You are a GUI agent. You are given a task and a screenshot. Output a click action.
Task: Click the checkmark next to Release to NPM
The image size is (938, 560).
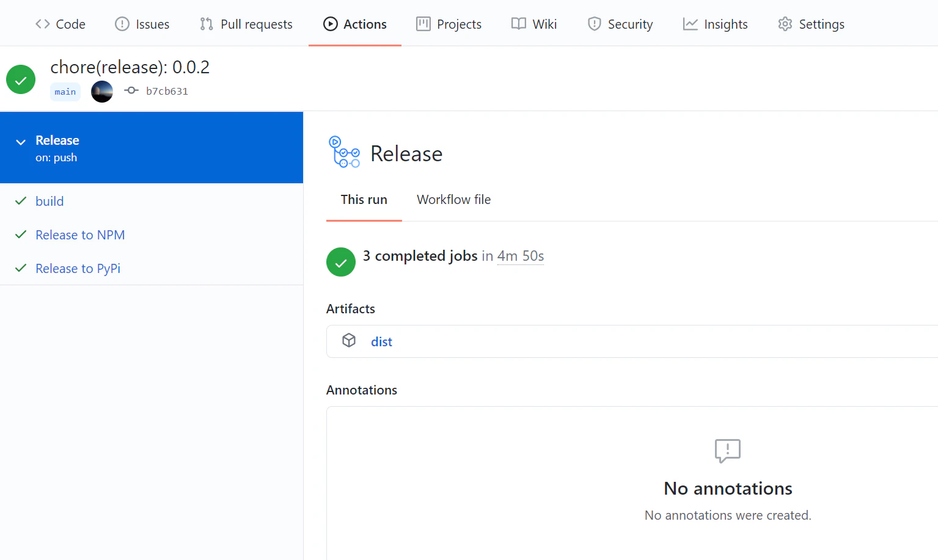pos(21,235)
